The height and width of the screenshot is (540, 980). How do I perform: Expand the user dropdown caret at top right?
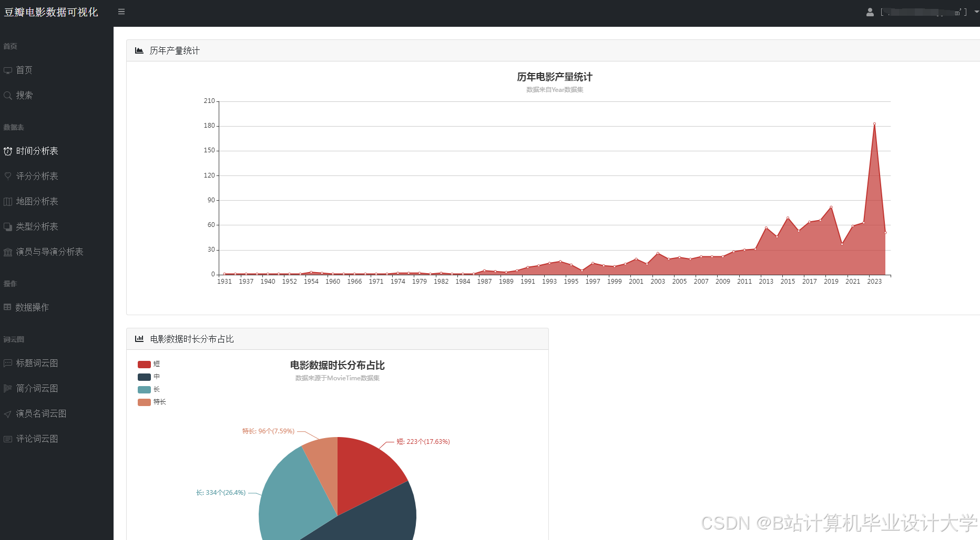(x=976, y=12)
